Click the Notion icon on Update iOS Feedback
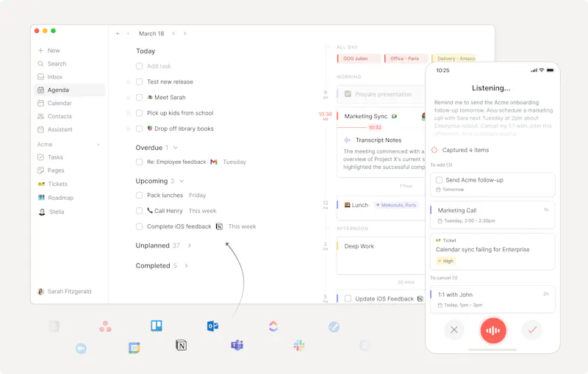588x374 pixels. 420,298
